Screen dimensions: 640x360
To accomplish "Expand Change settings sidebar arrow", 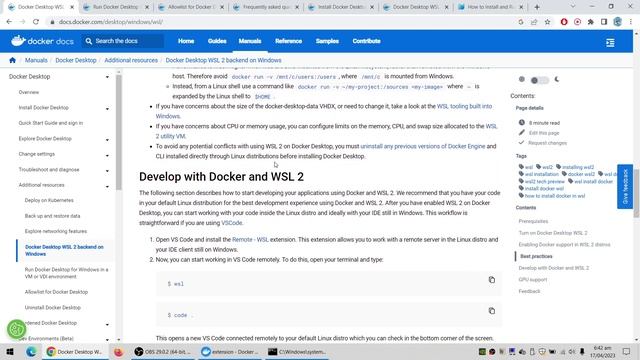I will 107,155.
